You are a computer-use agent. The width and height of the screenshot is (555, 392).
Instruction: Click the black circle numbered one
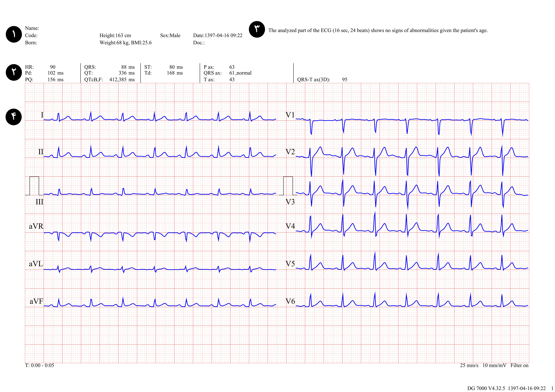[x=14, y=34]
